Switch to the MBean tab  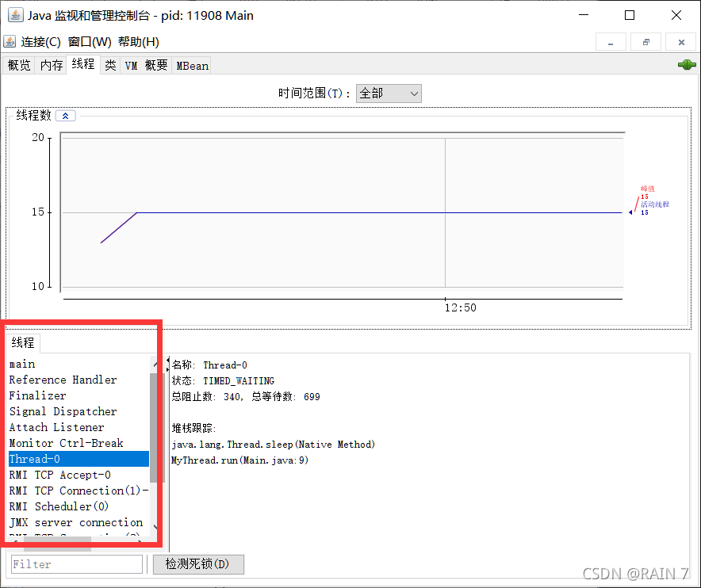[192, 65]
